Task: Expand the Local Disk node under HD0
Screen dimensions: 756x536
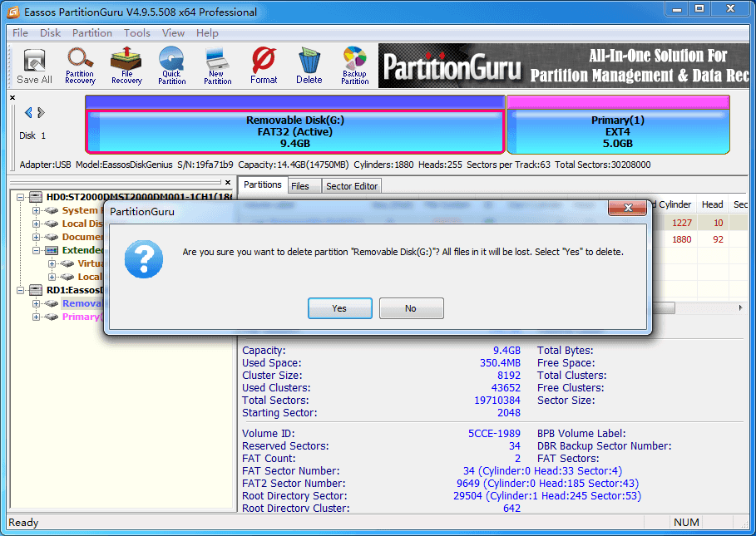Action: (36, 224)
